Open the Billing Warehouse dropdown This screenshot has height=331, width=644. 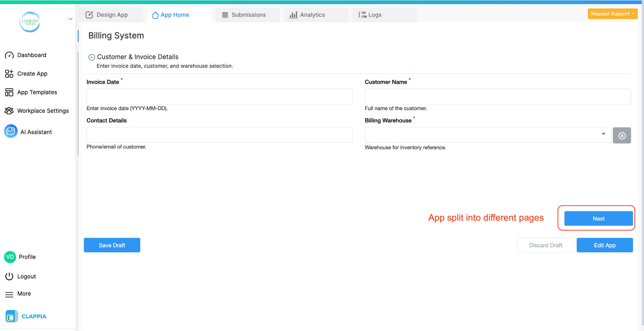[603, 135]
